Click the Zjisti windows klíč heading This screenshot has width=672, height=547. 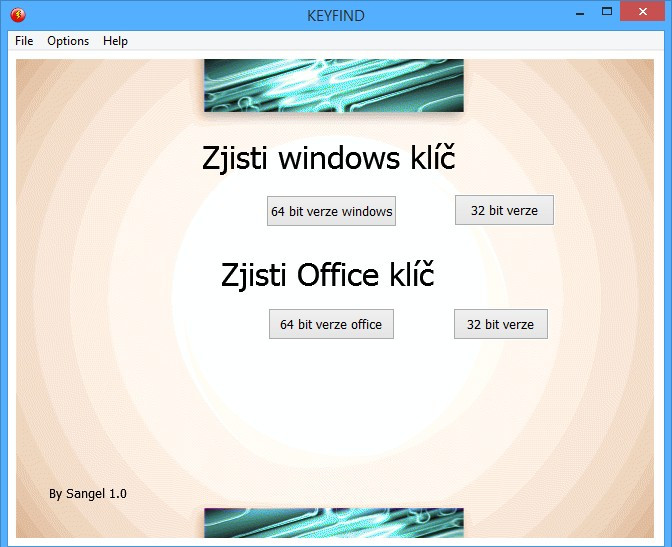[328, 158]
